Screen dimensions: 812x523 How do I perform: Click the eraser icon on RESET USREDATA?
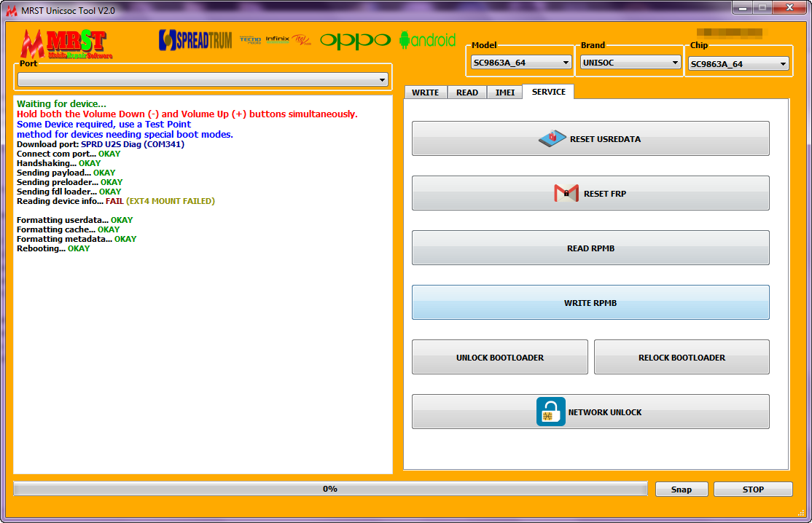(552, 138)
